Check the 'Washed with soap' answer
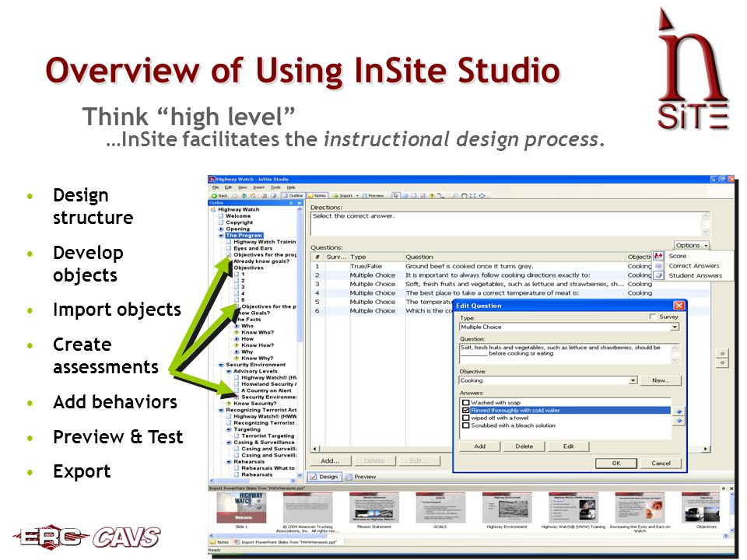The image size is (747, 560). pos(466,402)
